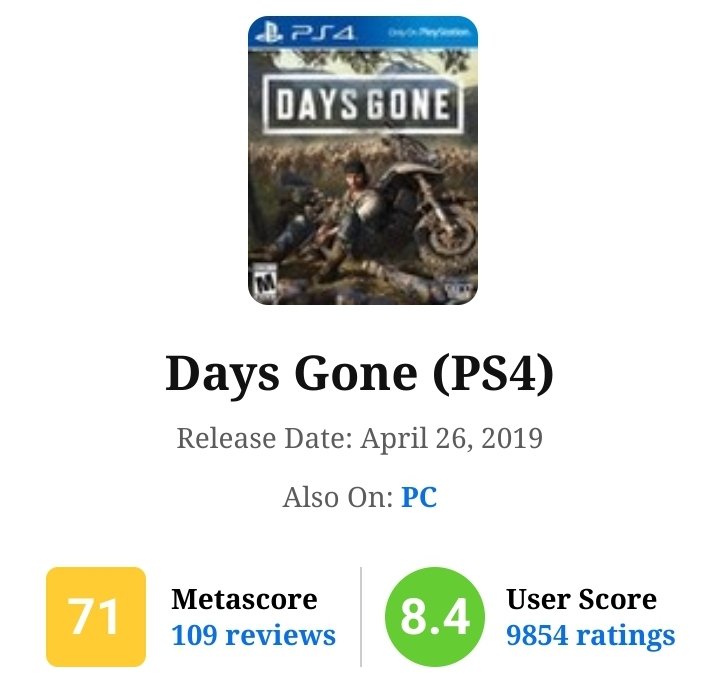Click the ESRB M rating badge
The image size is (720, 693).
coord(267,279)
